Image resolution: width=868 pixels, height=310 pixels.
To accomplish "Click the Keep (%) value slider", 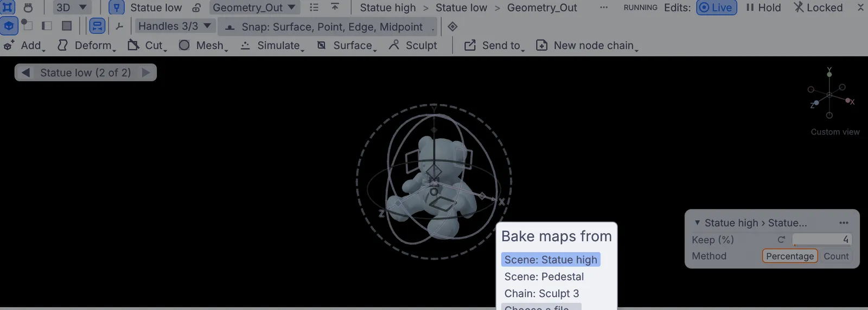I will (822, 240).
